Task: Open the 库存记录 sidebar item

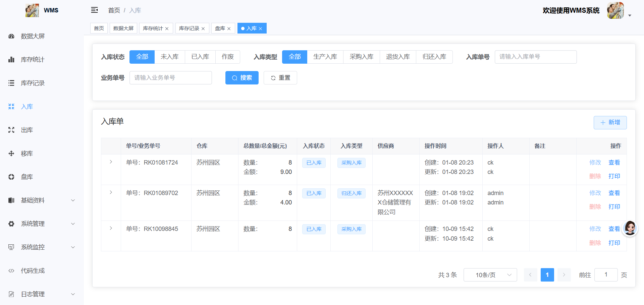Action: click(x=33, y=83)
